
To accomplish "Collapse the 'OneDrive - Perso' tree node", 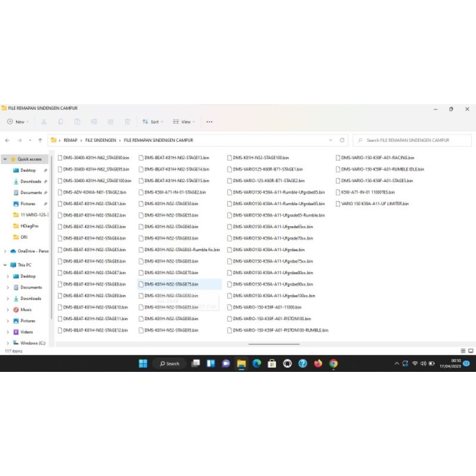I will click(5, 252).
